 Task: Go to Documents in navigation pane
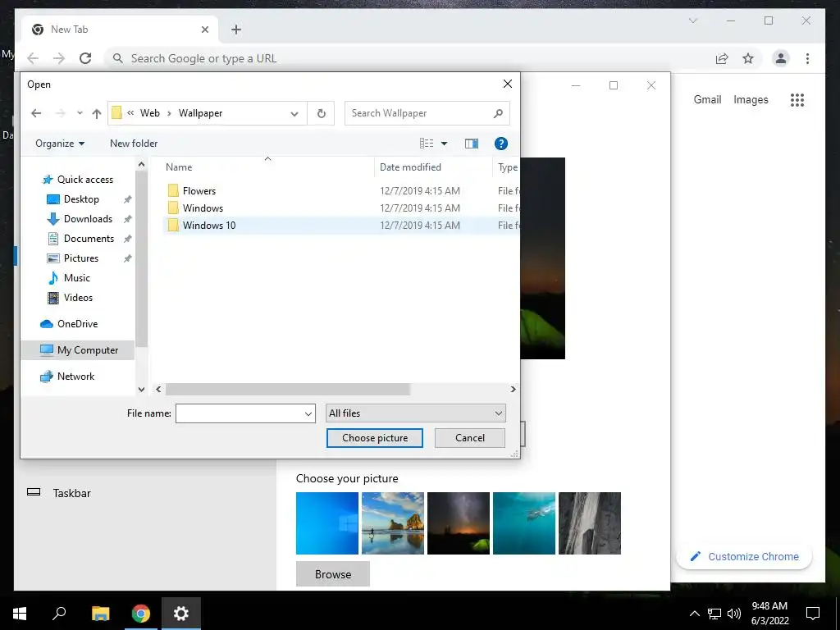point(89,239)
